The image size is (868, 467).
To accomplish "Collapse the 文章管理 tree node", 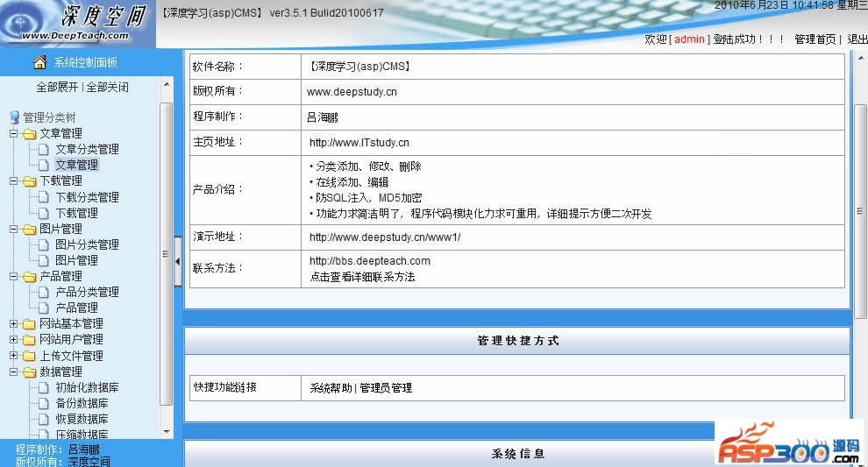I will pos(14,133).
